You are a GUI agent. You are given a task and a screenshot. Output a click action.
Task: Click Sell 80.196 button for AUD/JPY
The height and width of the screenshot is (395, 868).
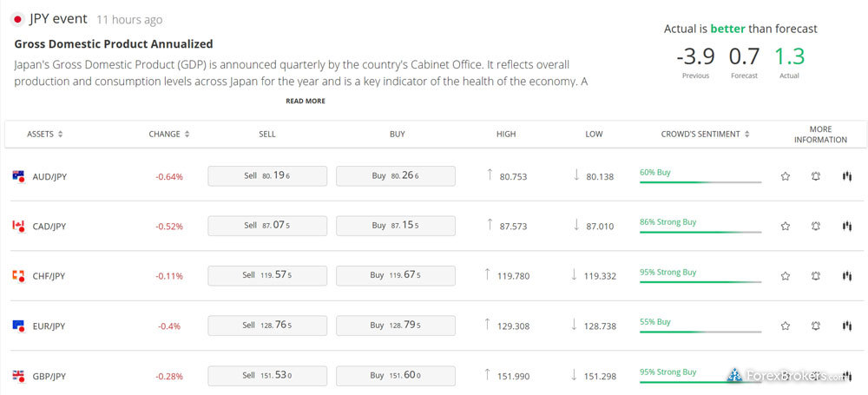click(x=267, y=176)
